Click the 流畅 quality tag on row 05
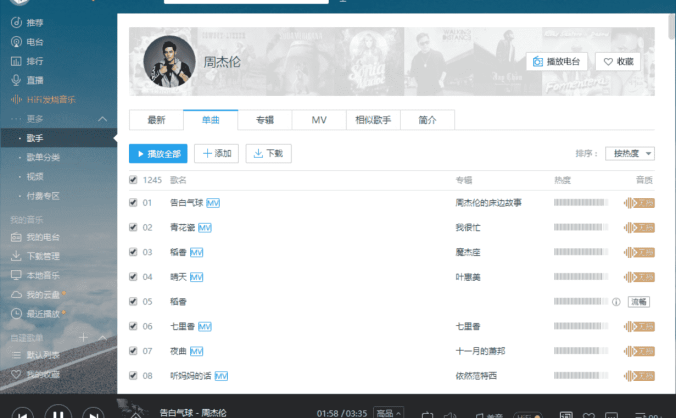This screenshot has width=676, height=418. click(638, 302)
